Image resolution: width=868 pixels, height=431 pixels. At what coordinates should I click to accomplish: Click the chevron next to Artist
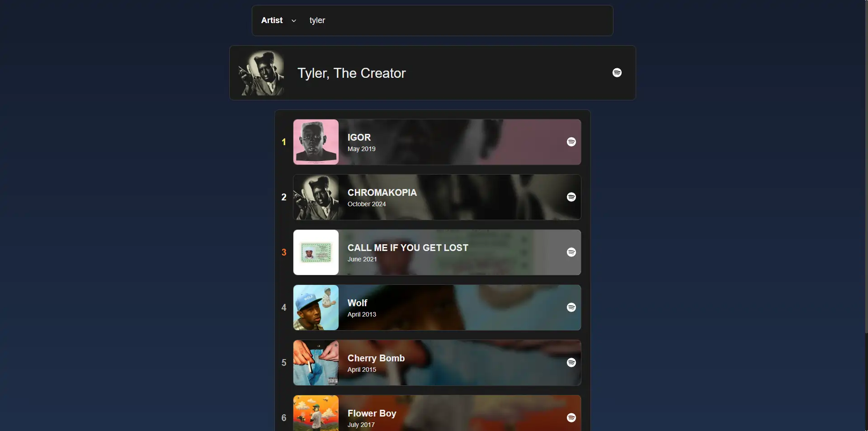coord(294,21)
